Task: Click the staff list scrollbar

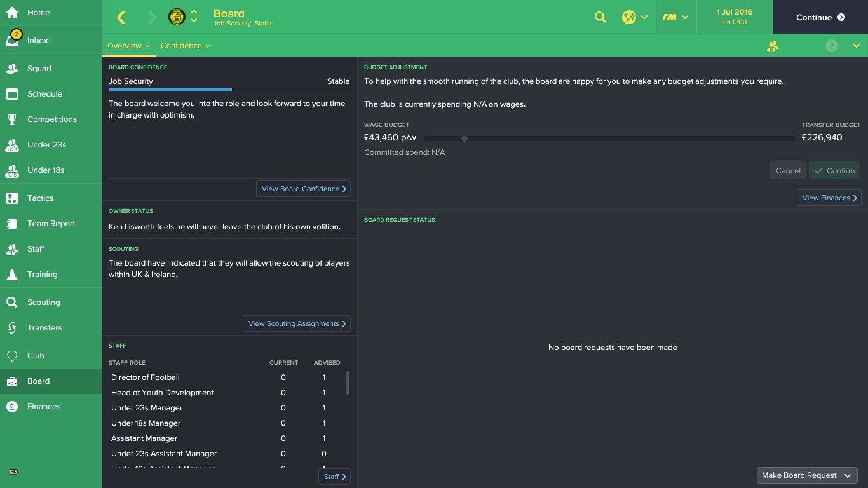Action: (347, 383)
